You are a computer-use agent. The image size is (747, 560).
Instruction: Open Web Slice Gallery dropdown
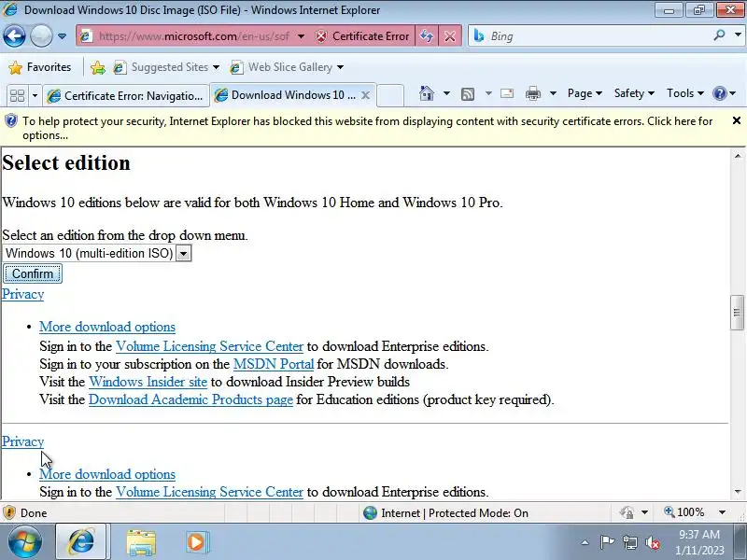click(287, 67)
